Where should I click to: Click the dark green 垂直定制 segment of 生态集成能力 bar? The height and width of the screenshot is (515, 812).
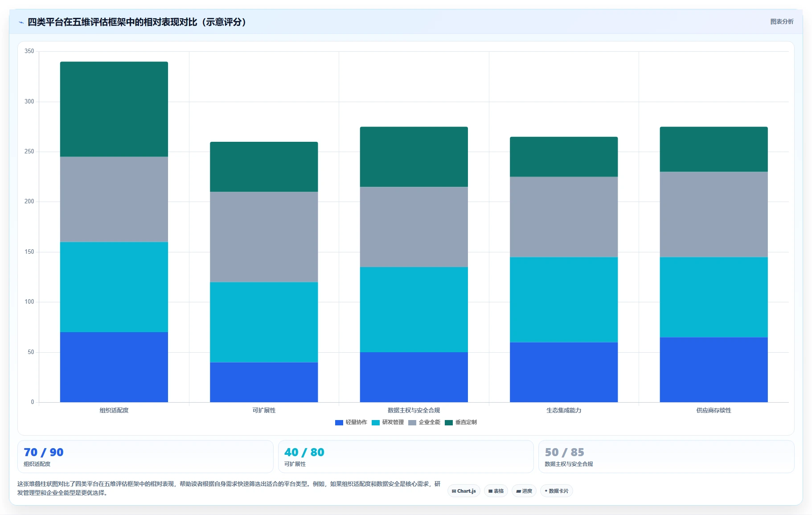click(x=564, y=157)
